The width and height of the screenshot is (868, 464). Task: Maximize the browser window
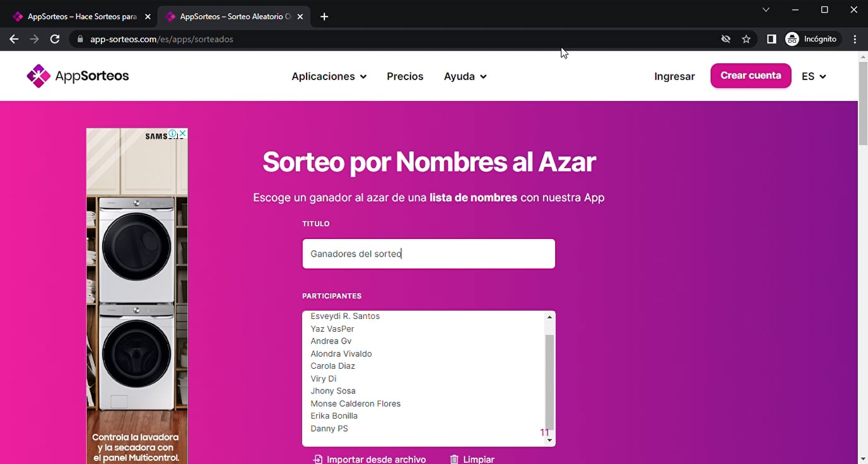coord(824,9)
